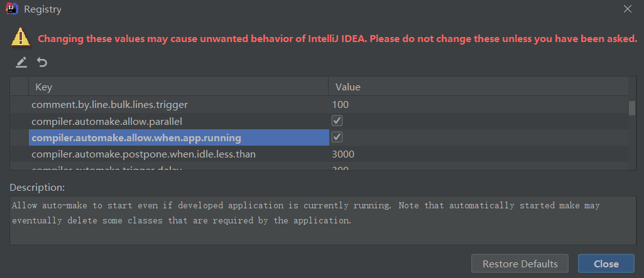Select compiler.automake.postpone.when.idle.less.than row
Image resolution: width=644 pixels, height=278 pixels.
[x=319, y=154]
